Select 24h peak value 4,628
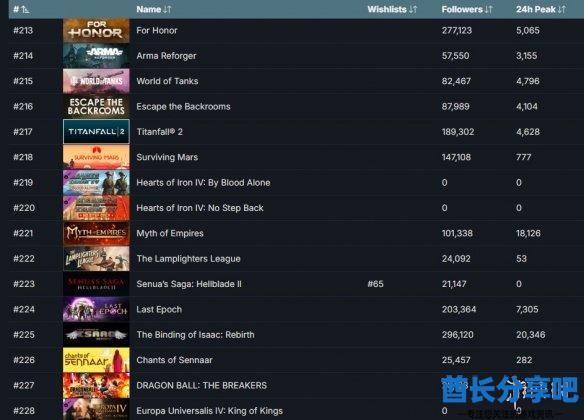 pos(528,132)
